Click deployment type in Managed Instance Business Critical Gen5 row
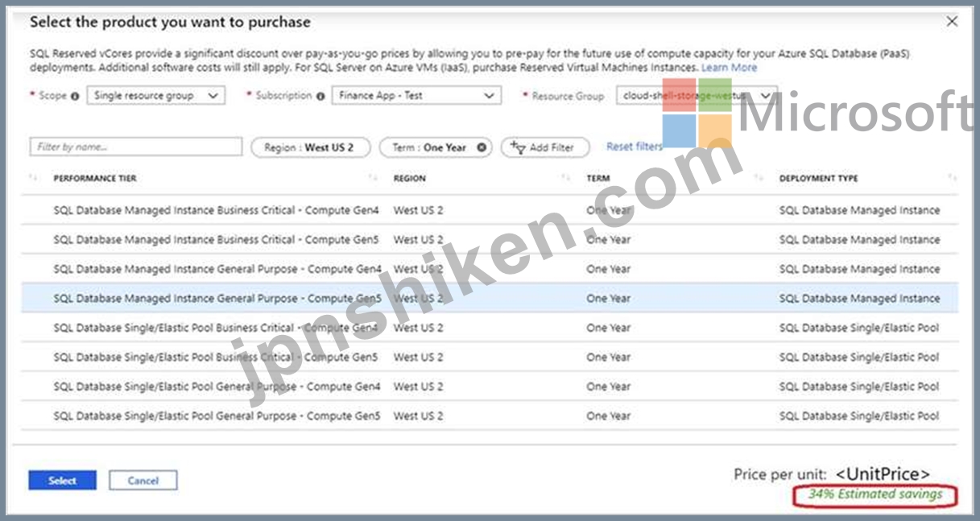980x521 pixels. click(859, 240)
